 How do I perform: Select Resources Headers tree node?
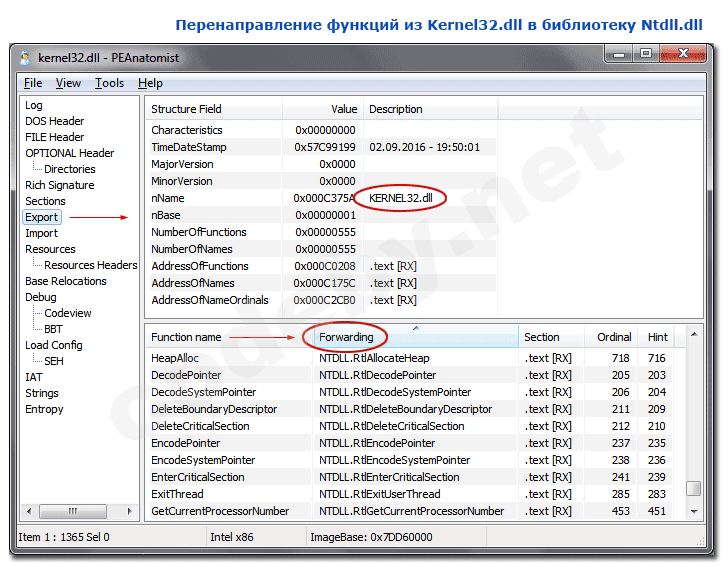90,265
